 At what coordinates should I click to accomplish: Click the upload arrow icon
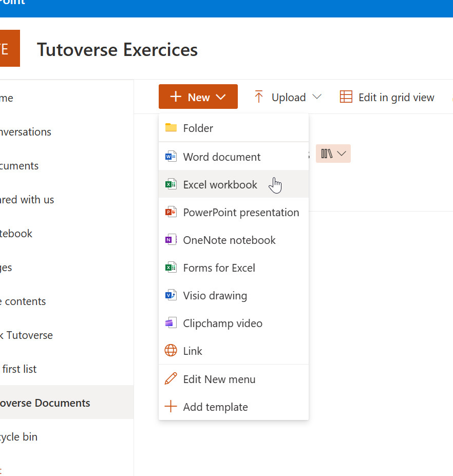point(259,97)
